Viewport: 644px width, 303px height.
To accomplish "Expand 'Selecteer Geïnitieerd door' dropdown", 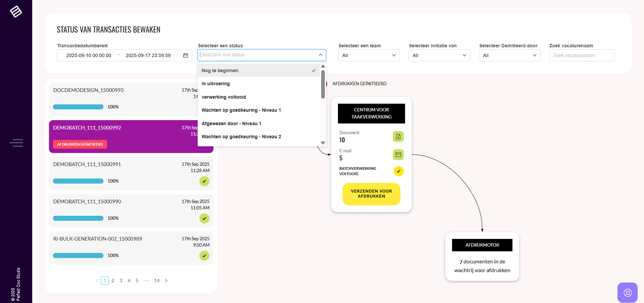I will tap(509, 55).
